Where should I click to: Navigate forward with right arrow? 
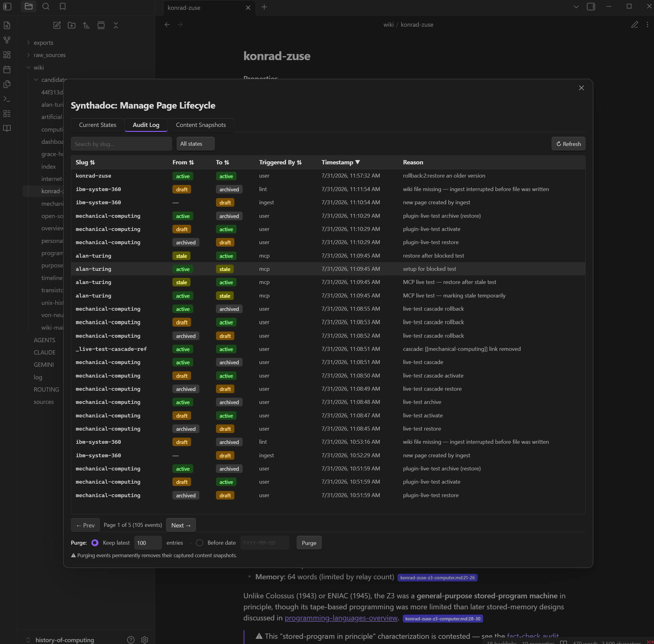(180, 25)
